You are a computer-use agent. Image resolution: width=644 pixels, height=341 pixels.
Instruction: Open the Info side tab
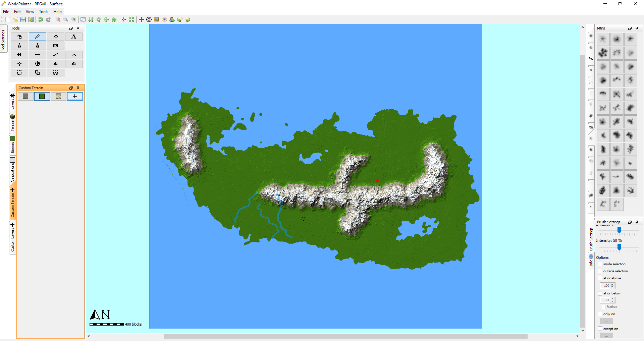(591, 261)
